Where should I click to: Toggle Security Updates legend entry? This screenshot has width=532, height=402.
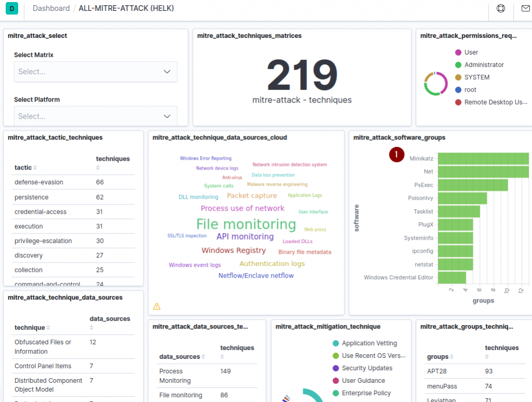[x=362, y=368]
